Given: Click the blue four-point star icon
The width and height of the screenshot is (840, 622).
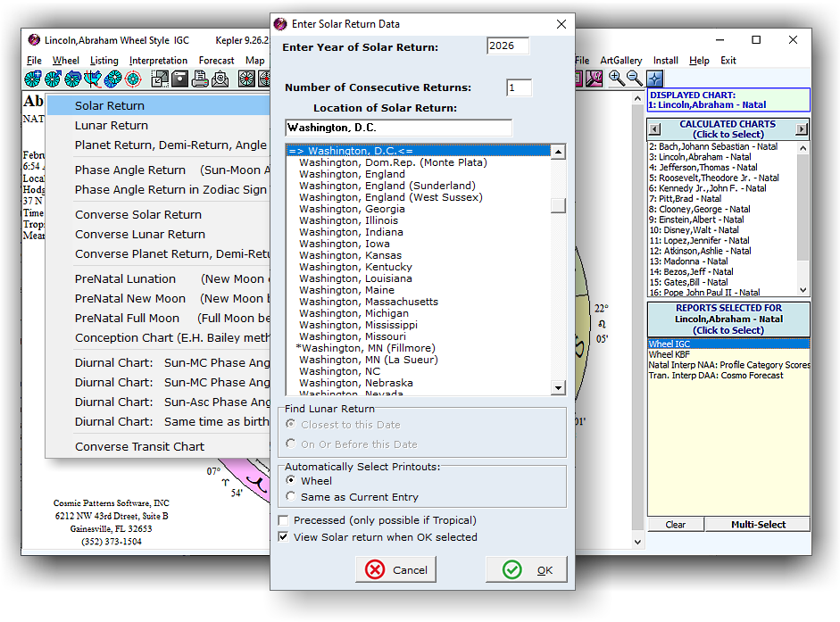Looking at the screenshot, I should [654, 79].
